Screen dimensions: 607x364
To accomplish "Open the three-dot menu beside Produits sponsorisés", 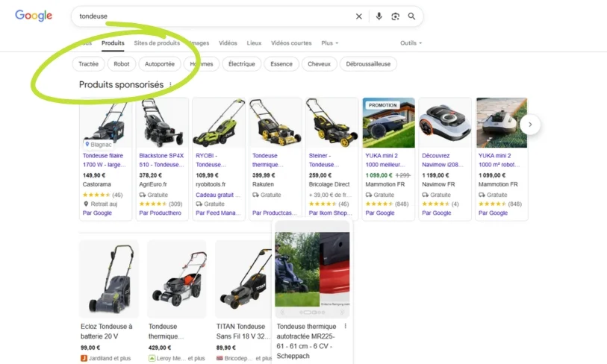I will [x=170, y=84].
